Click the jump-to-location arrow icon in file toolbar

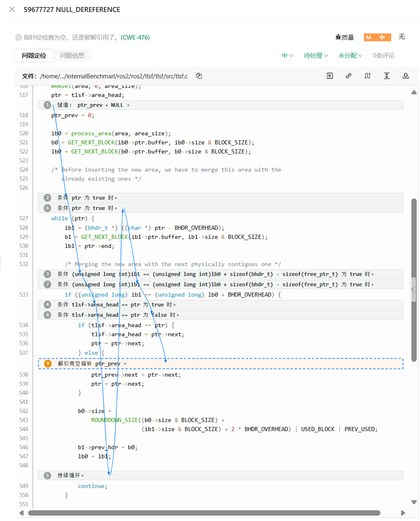click(x=330, y=76)
